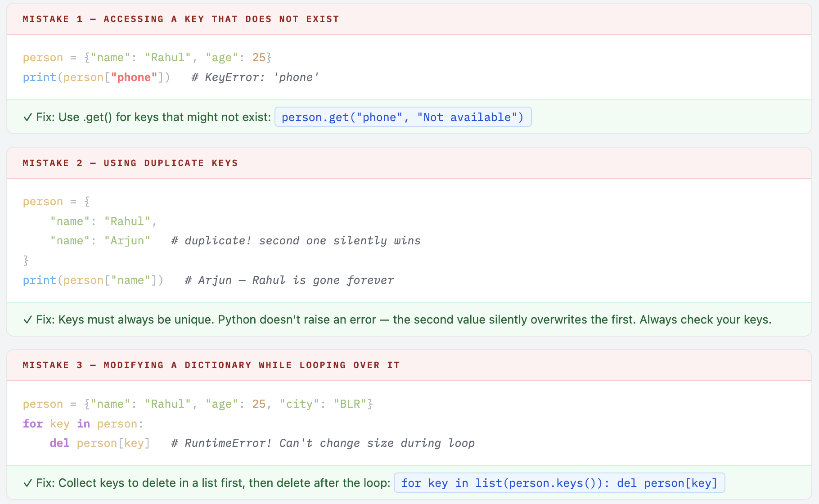Click the for keyword in Mistake 3 code
This screenshot has width=819, height=504.
click(32, 423)
